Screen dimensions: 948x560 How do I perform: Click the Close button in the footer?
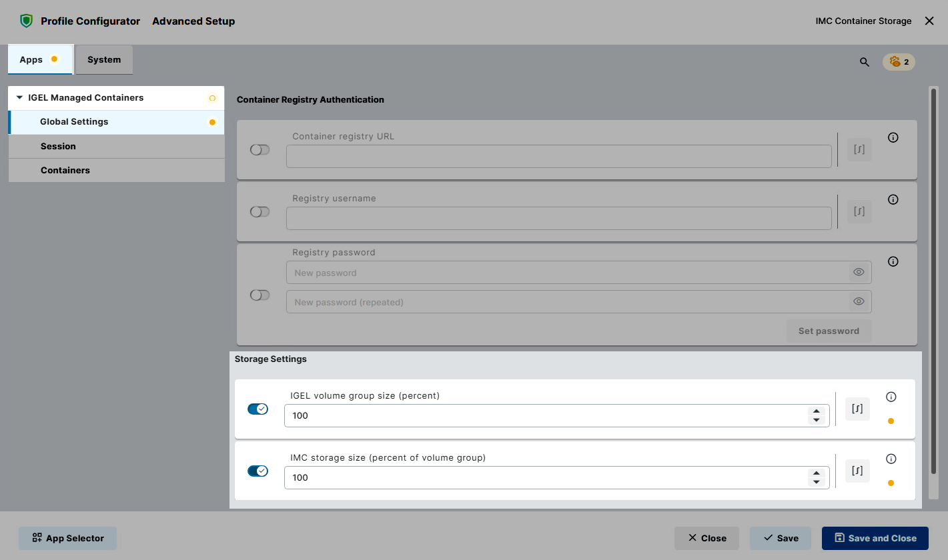click(x=706, y=538)
